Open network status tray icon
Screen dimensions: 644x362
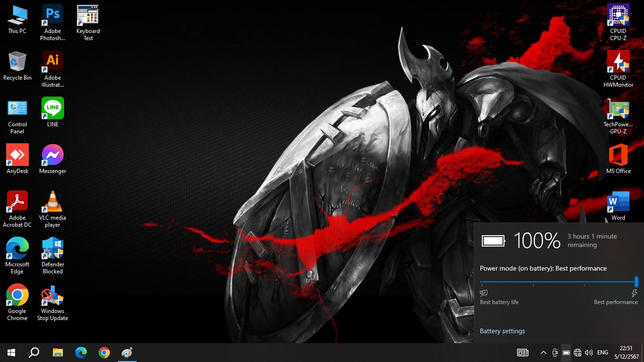pos(578,353)
